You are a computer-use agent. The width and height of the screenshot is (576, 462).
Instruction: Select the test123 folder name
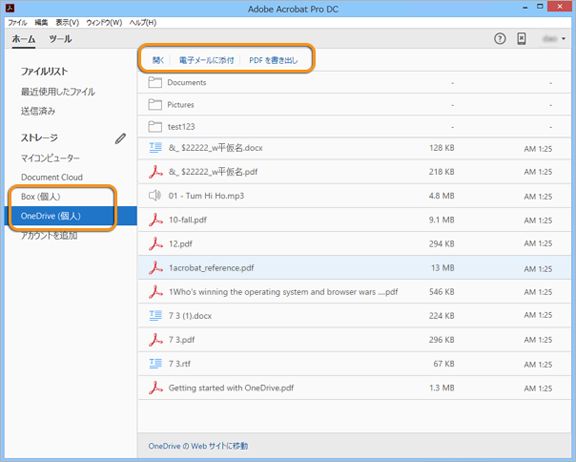click(181, 127)
